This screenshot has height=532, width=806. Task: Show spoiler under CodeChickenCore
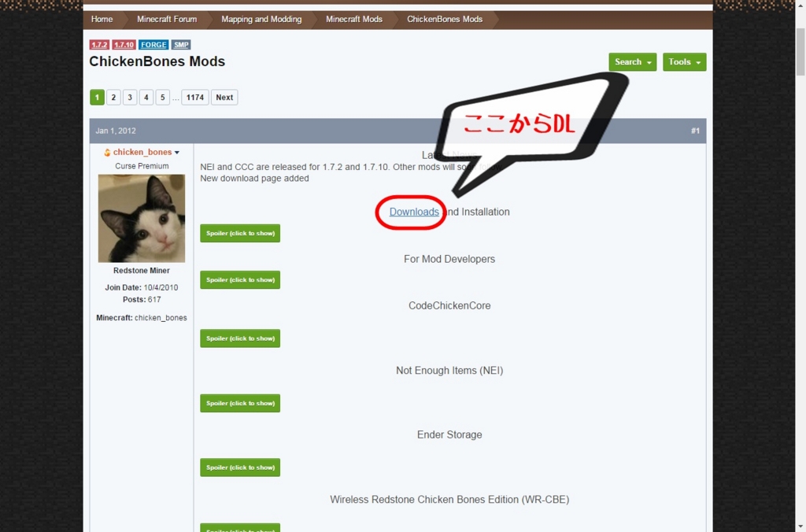click(240, 338)
